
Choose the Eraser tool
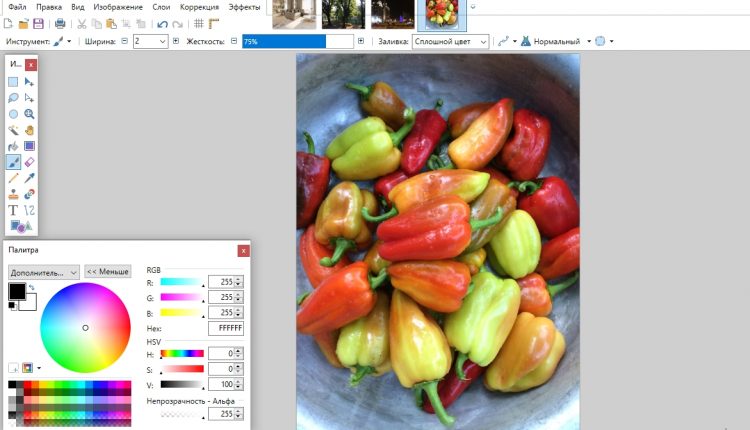click(29, 162)
